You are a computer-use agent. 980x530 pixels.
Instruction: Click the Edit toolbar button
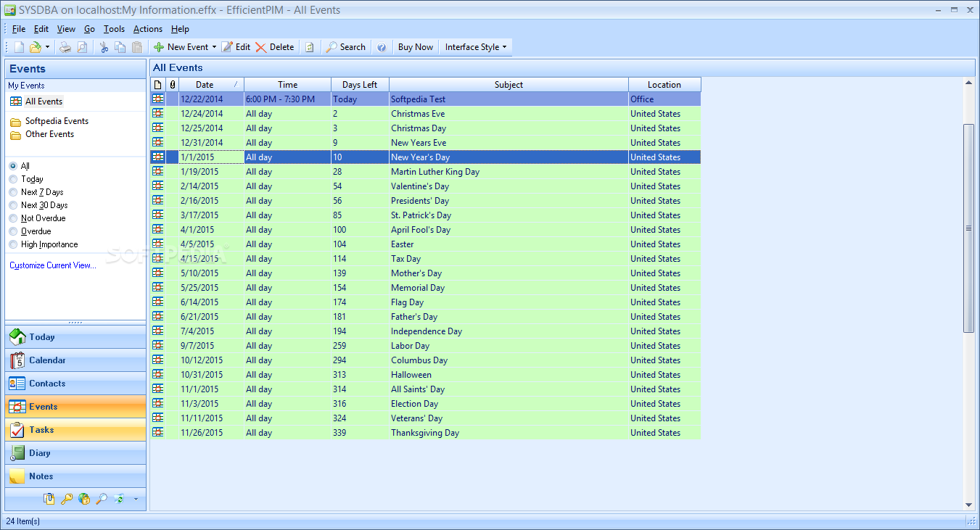[236, 47]
